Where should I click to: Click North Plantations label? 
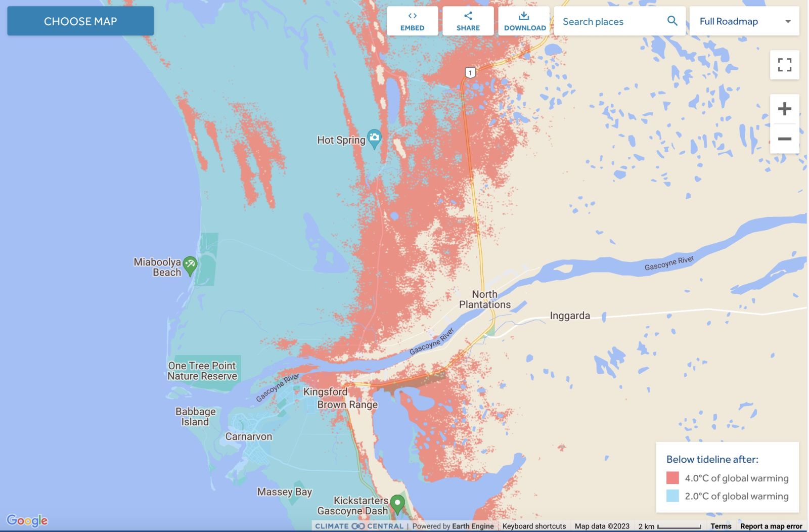click(485, 299)
